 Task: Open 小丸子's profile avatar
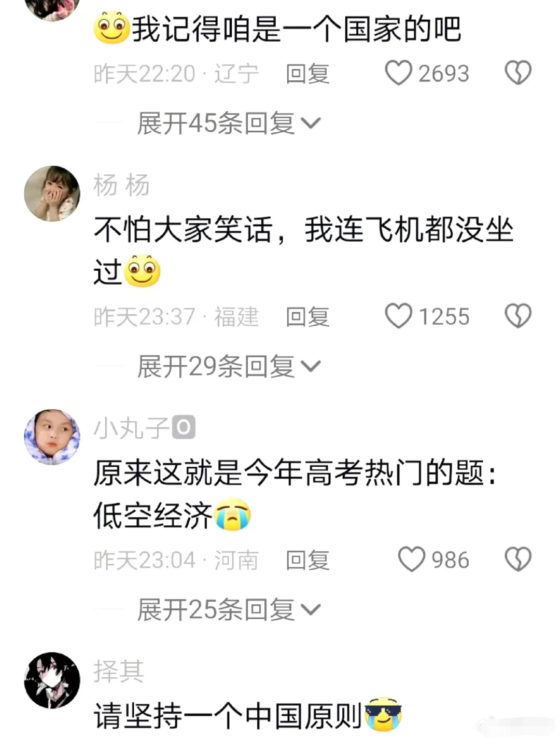[52, 437]
